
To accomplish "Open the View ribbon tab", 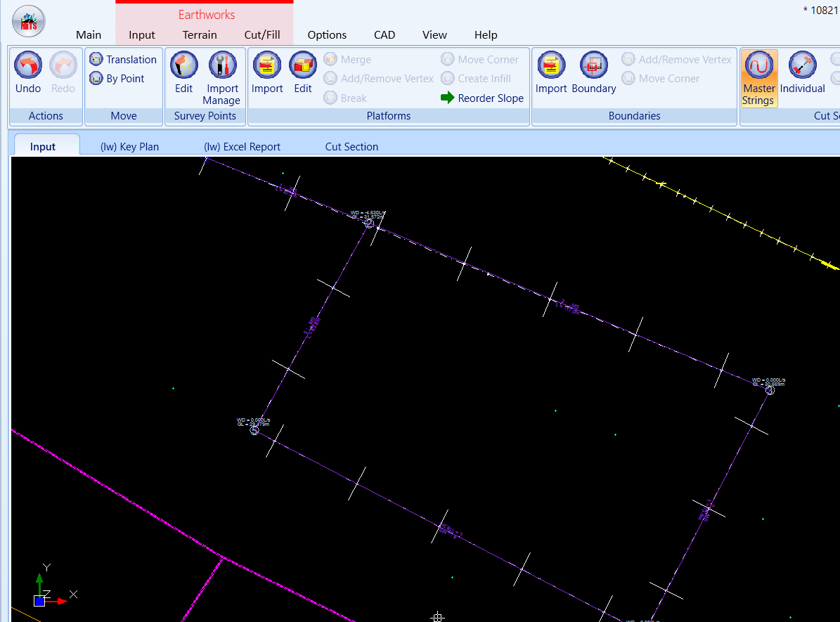I will 434,35.
